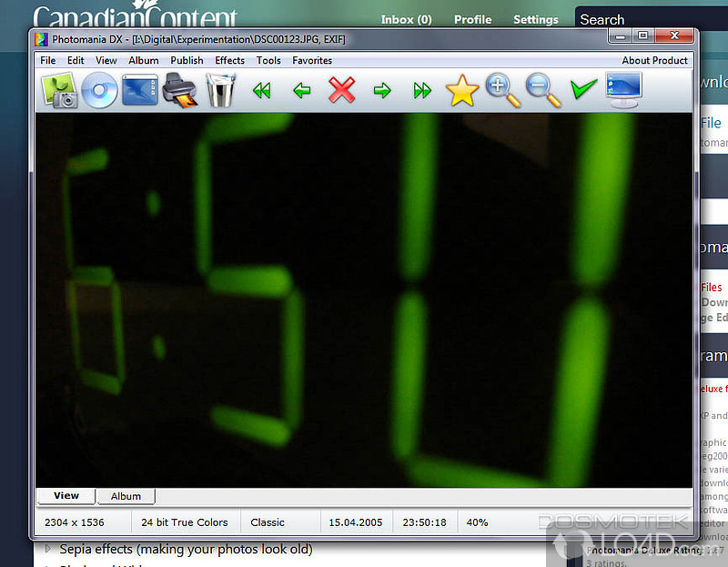Switch to the Album tab

(x=126, y=496)
